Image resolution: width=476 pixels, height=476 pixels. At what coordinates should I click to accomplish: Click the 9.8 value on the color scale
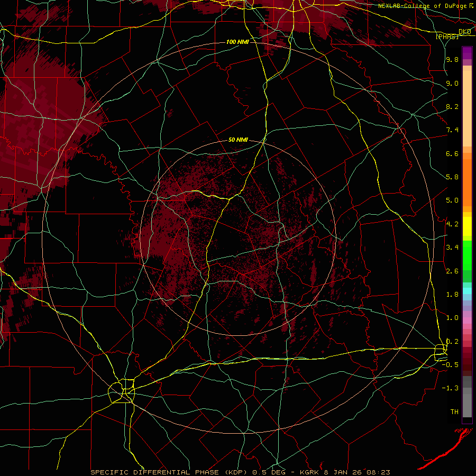(x=452, y=59)
